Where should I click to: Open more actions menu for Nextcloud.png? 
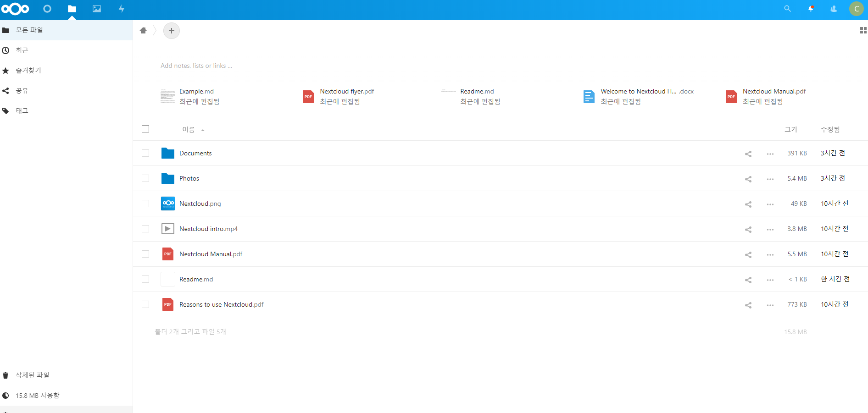(x=770, y=204)
